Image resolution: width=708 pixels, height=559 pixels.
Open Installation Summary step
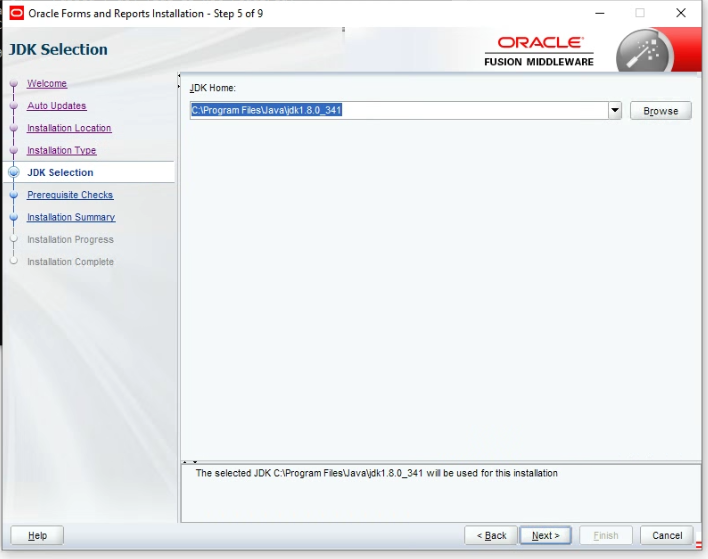coord(71,217)
